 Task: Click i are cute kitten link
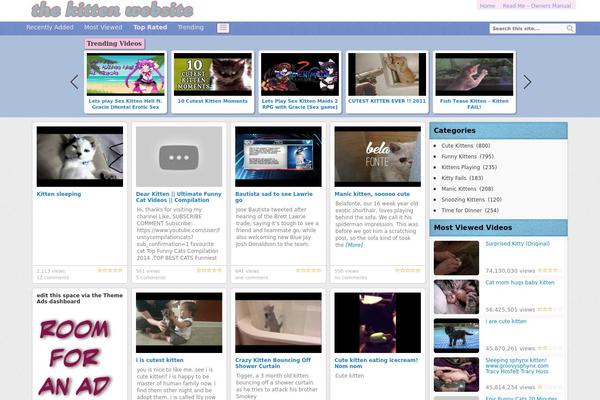506,322
